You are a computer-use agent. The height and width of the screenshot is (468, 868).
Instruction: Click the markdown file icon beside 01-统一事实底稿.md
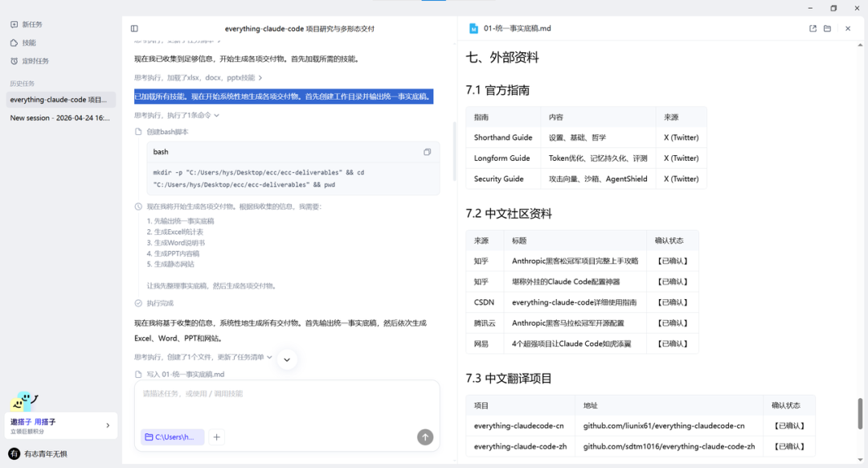(x=473, y=28)
